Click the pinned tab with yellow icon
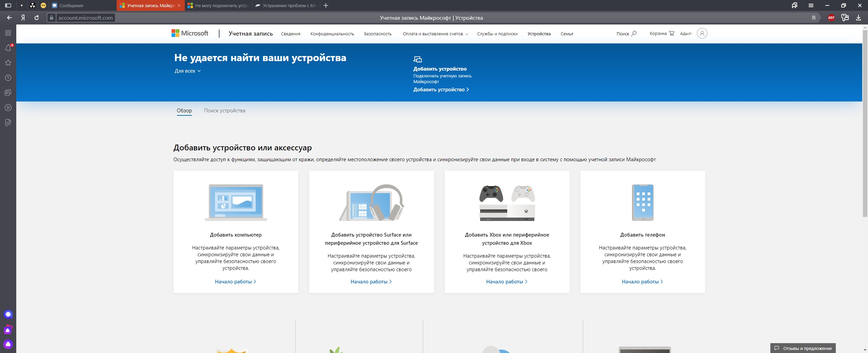The height and width of the screenshot is (353, 868). pos(43,5)
